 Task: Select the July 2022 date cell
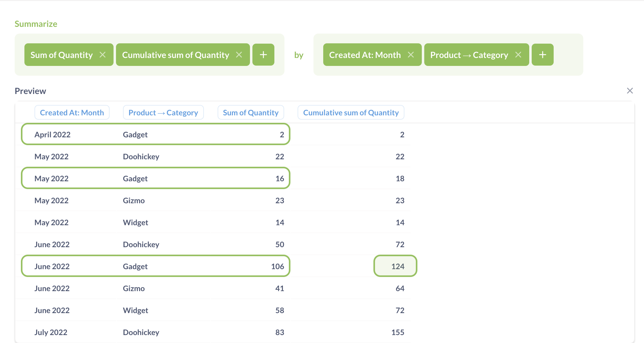point(51,332)
